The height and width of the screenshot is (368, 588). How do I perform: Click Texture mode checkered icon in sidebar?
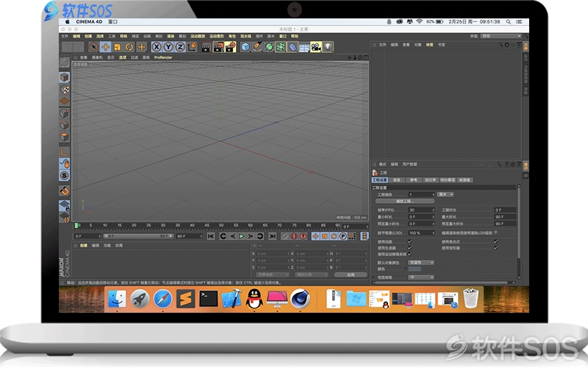tap(65, 89)
